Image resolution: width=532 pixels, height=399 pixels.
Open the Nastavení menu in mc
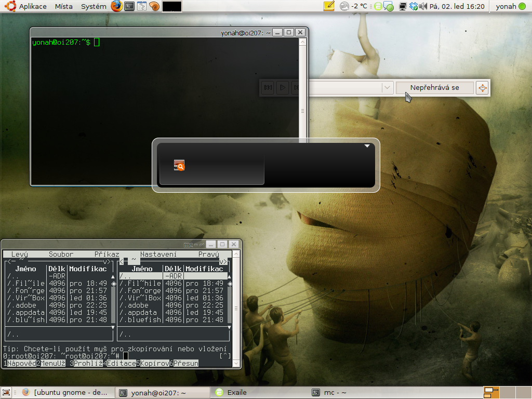158,254
